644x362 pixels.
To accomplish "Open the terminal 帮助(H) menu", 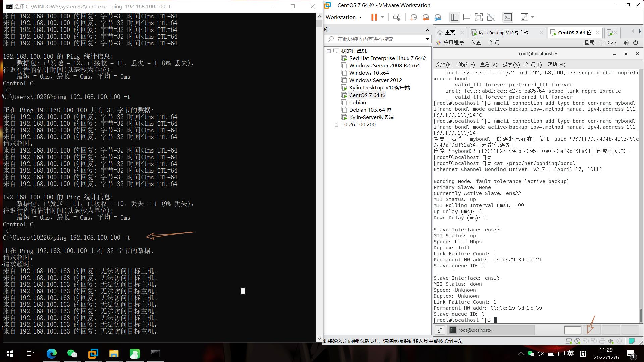I will [x=556, y=65].
